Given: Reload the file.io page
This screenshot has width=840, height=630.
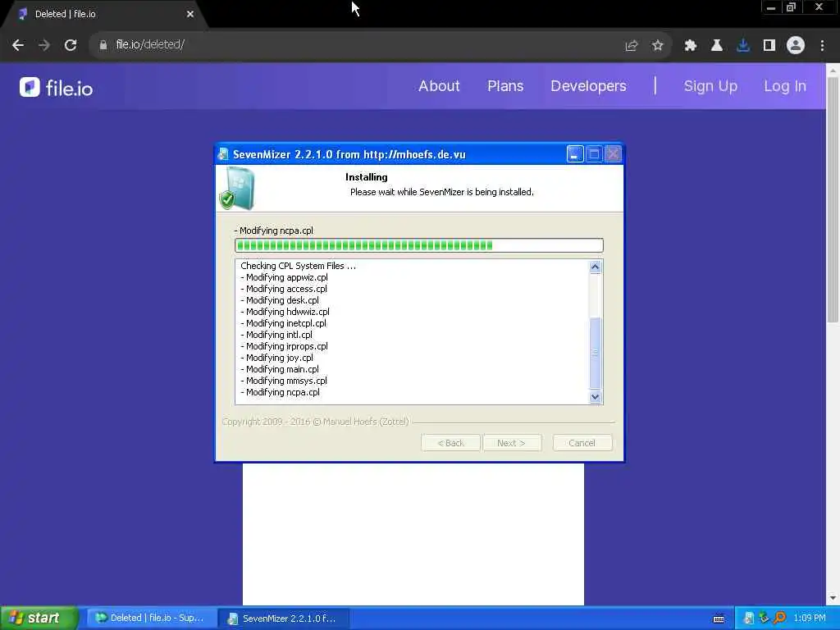Looking at the screenshot, I should tap(71, 45).
